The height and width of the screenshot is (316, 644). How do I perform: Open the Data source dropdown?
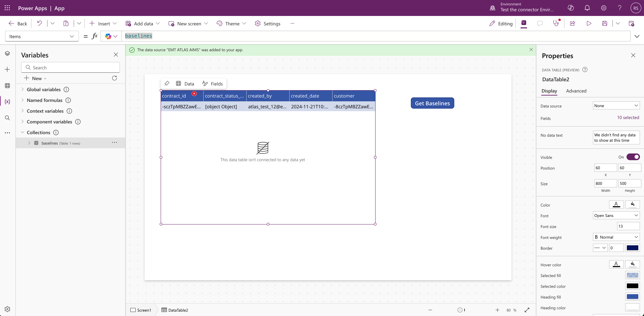pyautogui.click(x=616, y=106)
